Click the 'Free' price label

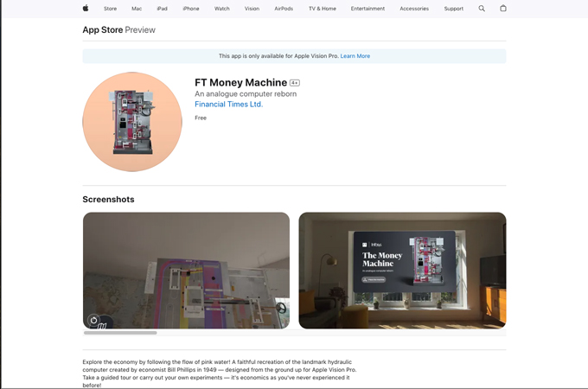(x=201, y=118)
